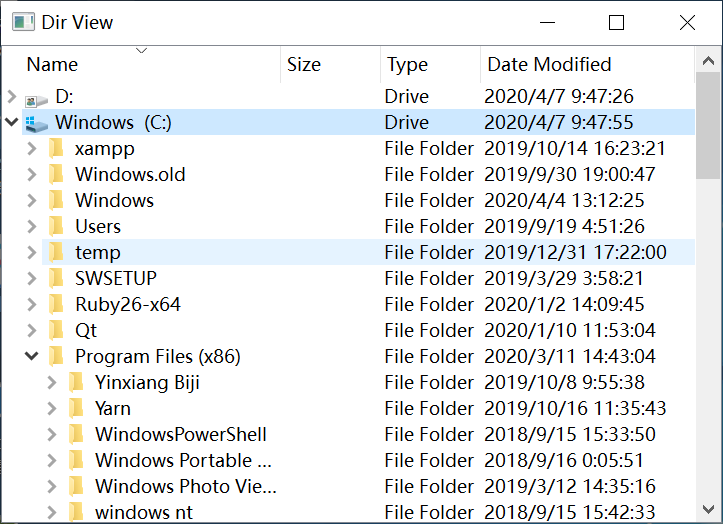723x524 pixels.
Task: Click the Qt folder icon
Action: (x=56, y=331)
